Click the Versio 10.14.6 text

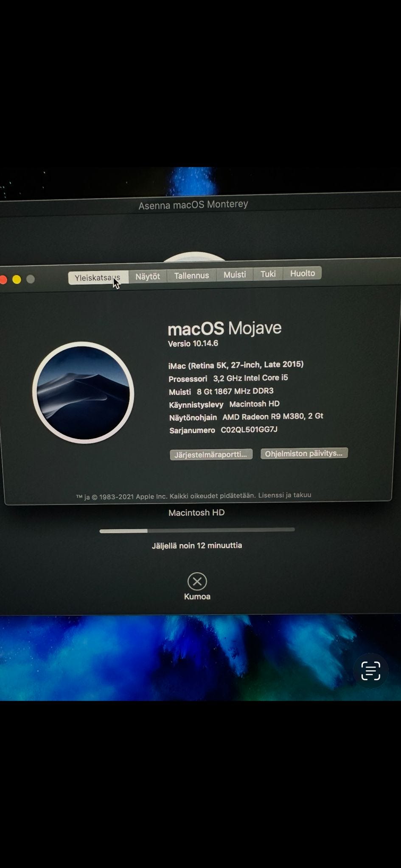(193, 343)
